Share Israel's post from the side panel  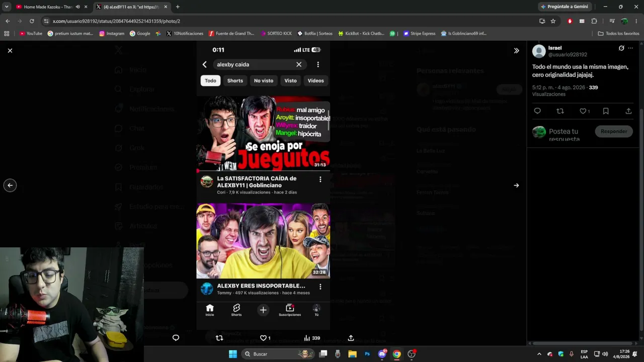pos(628,111)
